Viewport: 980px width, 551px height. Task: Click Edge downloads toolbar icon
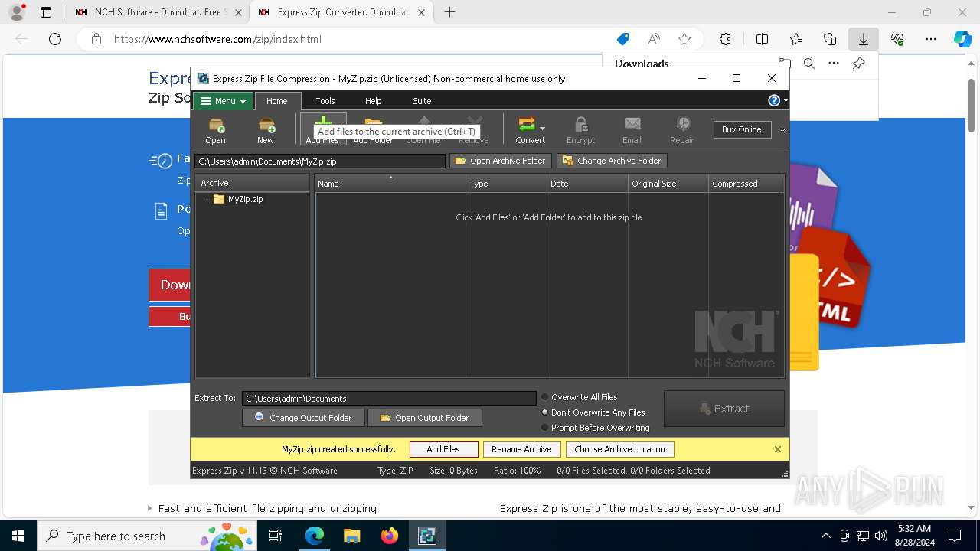863,39
